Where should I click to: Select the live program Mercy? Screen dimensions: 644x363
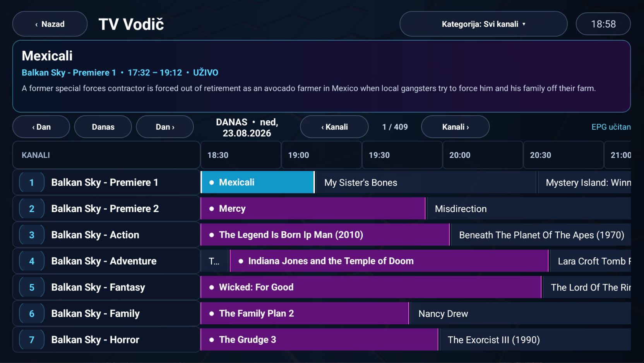313,209
